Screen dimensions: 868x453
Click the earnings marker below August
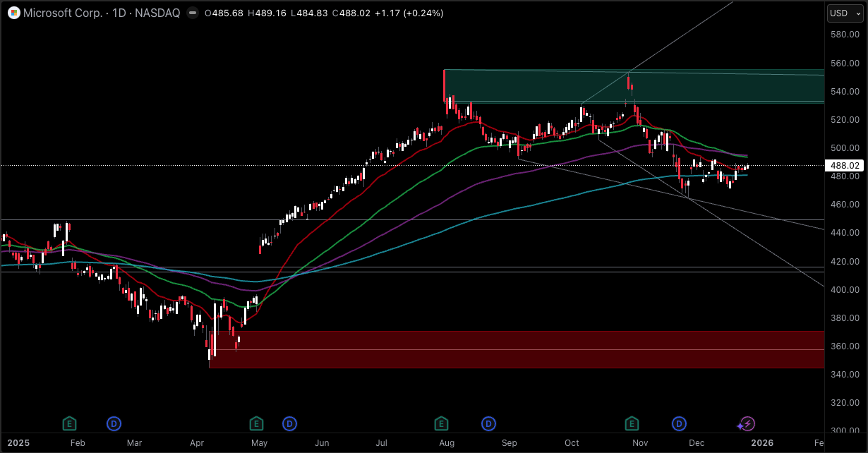tap(441, 423)
